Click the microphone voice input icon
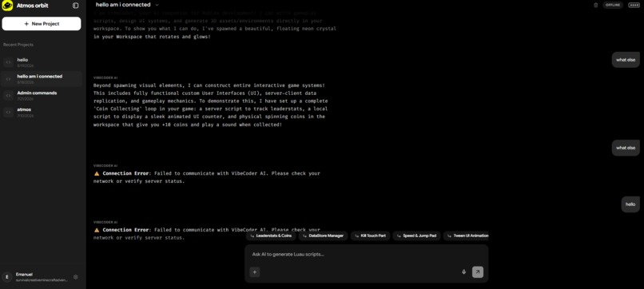The image size is (644, 289). click(464, 271)
